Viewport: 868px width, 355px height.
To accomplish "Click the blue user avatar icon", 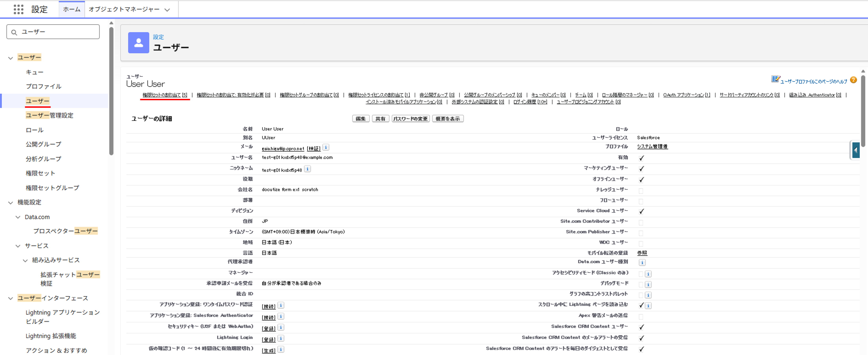I will point(138,43).
